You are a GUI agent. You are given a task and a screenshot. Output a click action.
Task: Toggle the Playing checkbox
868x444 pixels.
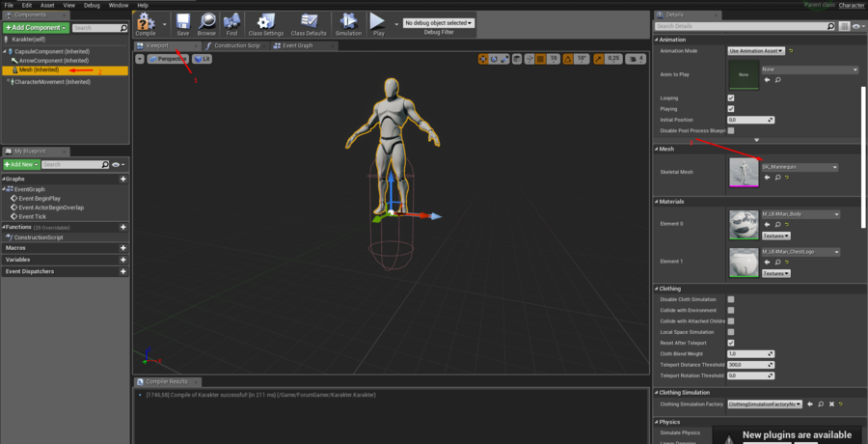click(731, 109)
